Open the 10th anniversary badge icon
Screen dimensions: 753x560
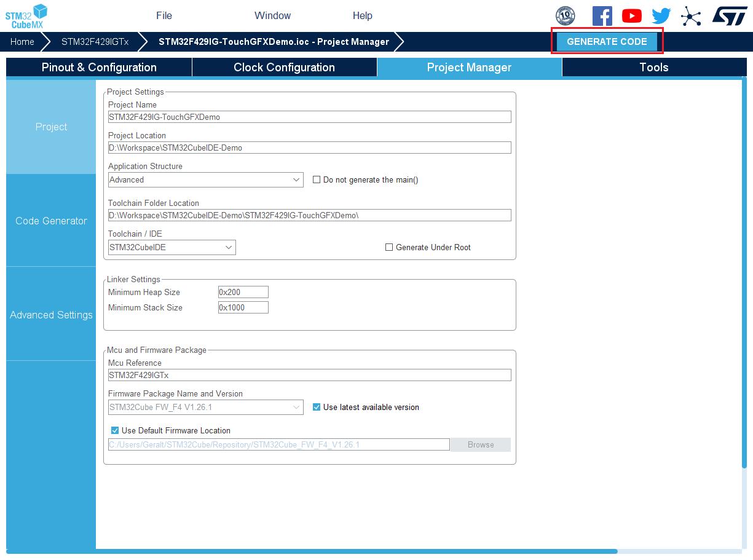(x=565, y=16)
